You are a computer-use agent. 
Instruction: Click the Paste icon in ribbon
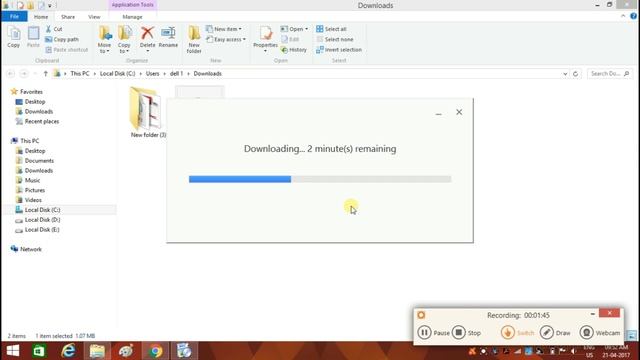(33, 37)
